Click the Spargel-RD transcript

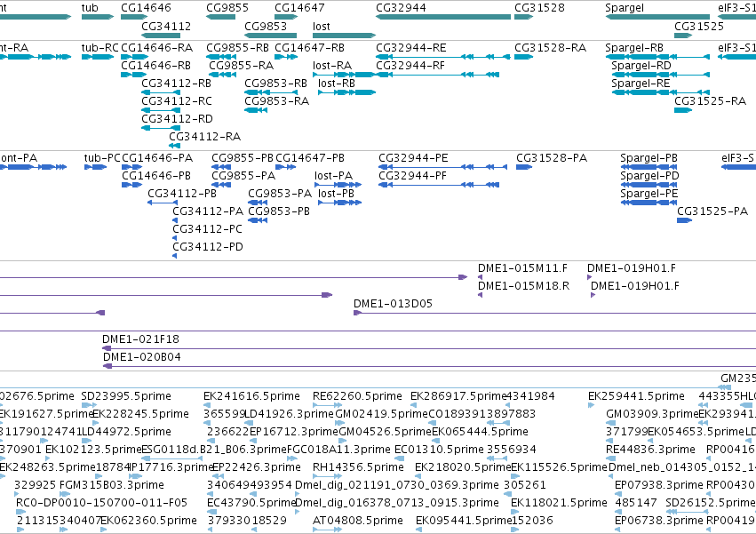point(641,66)
